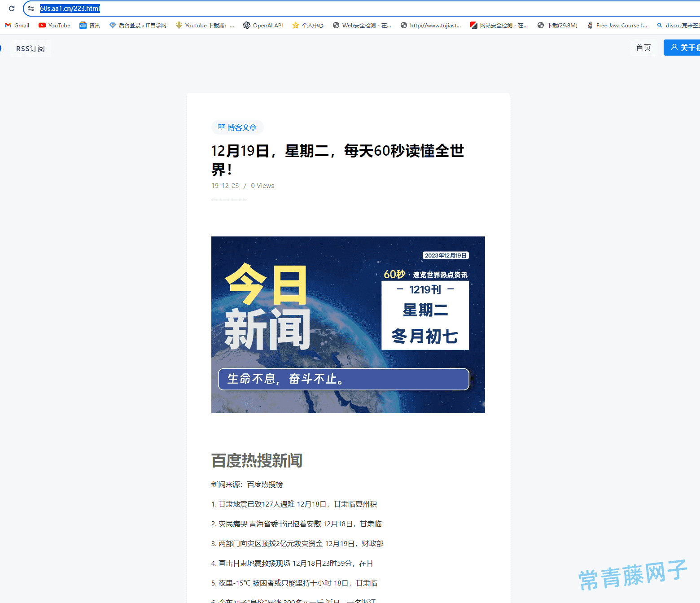Screen dimensions: 700x603
Task: Open the discuz bookmark
Action: pyautogui.click(x=678, y=26)
